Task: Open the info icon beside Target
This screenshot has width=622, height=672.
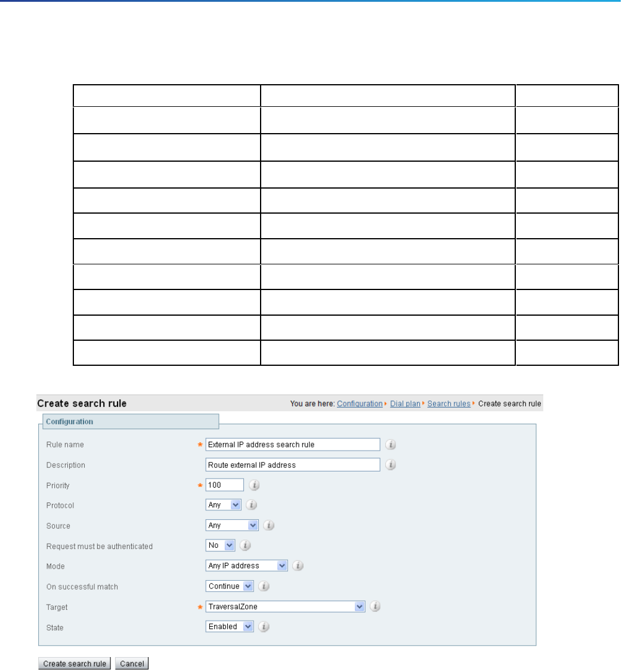Action: click(375, 606)
